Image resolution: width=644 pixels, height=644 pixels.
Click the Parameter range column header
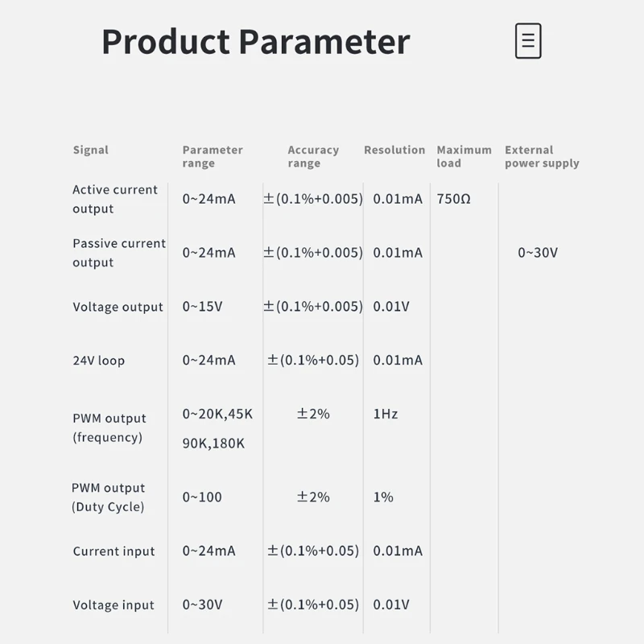point(213,156)
